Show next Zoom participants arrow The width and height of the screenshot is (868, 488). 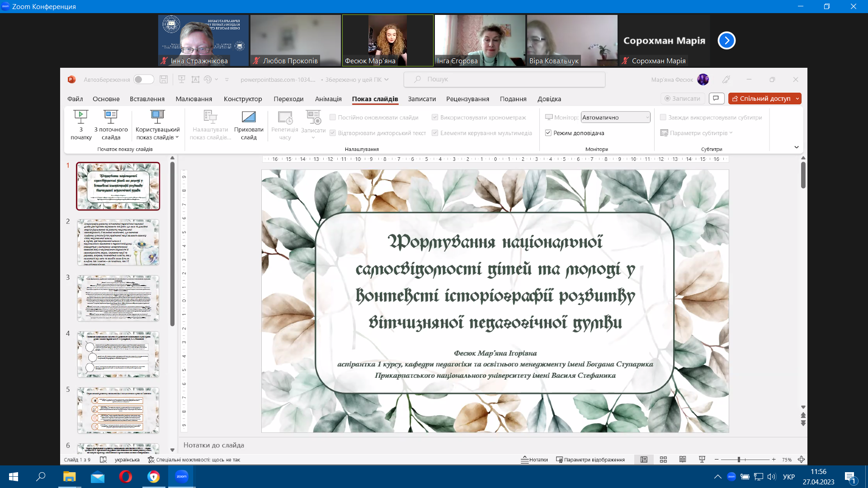(x=726, y=41)
